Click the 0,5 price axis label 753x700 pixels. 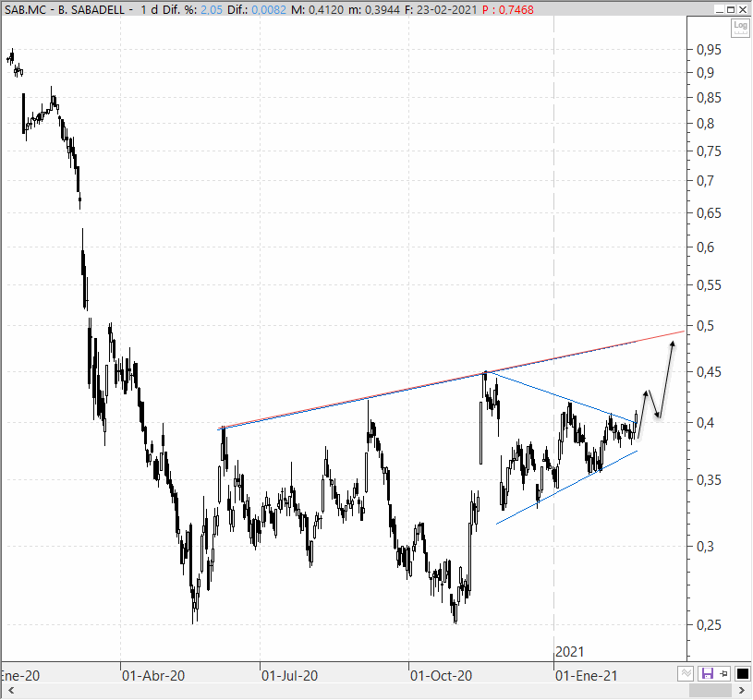[706, 325]
